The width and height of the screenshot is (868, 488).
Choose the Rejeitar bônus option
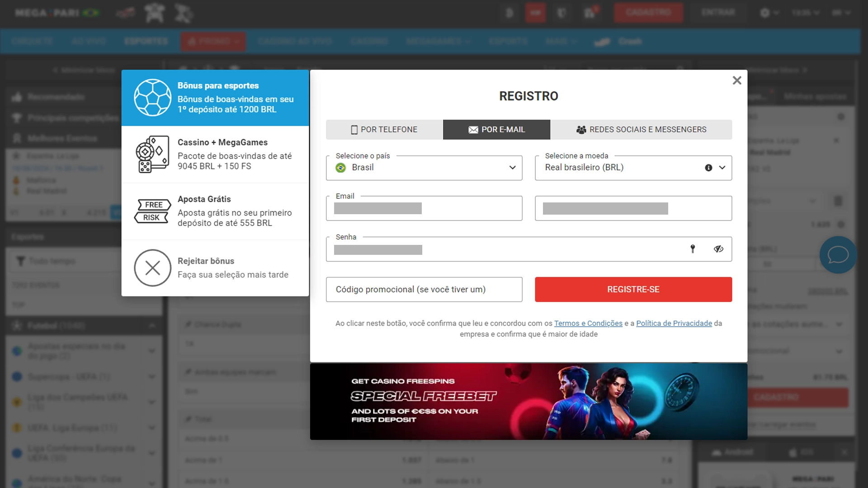coord(215,268)
